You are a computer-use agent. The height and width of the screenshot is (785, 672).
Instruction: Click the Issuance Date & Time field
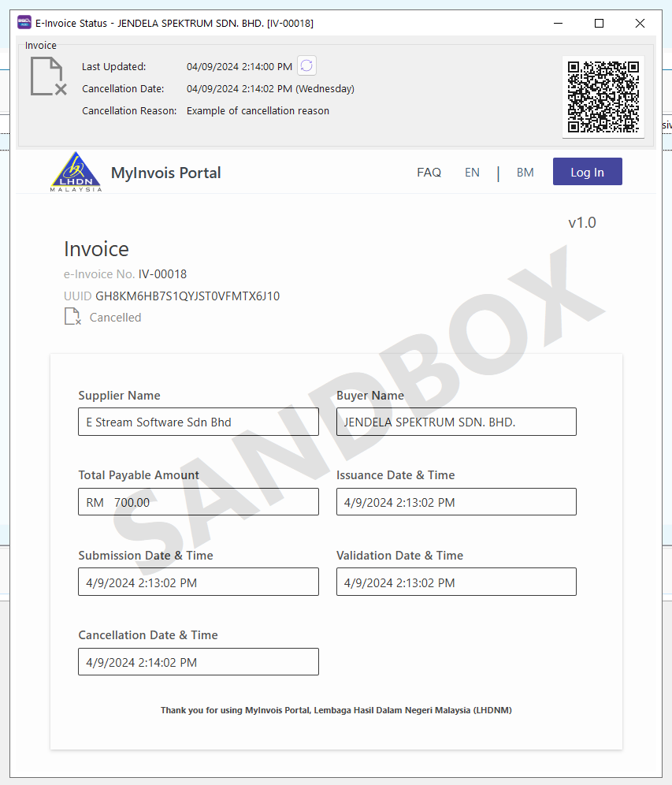coord(456,502)
